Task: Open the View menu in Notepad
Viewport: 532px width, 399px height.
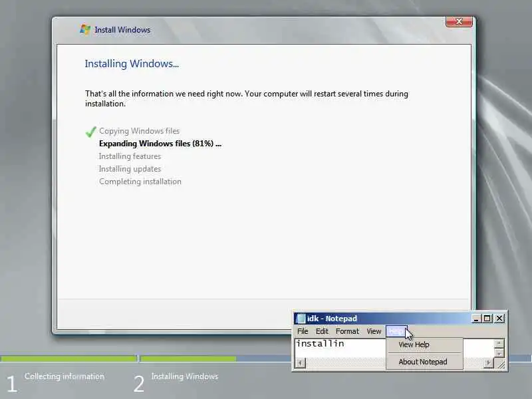Action: pos(374,331)
